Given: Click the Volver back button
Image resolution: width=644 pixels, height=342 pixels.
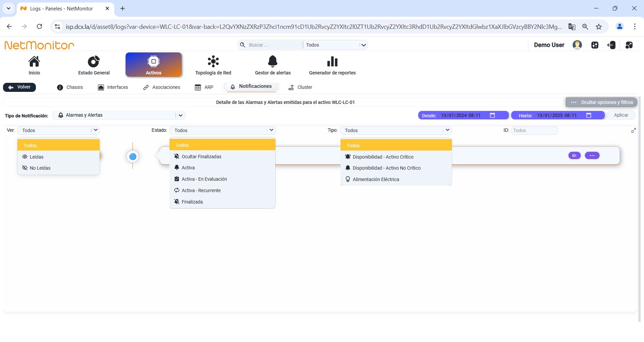Looking at the screenshot, I should tap(19, 87).
